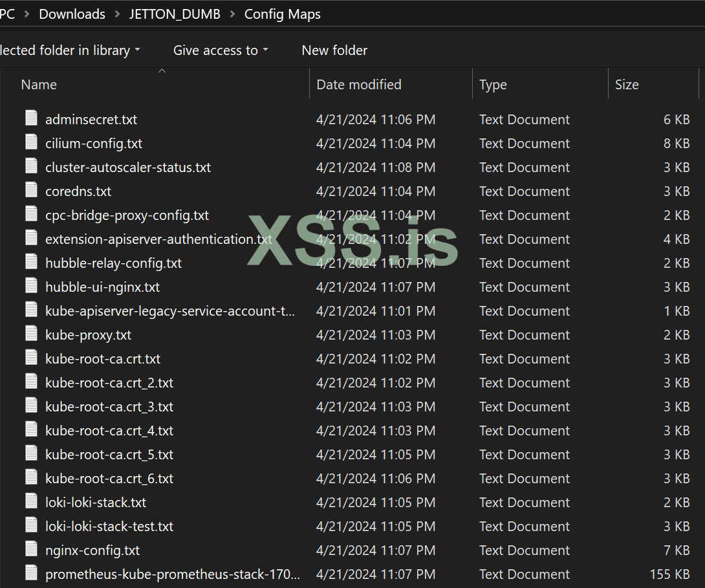Select the loki-loki-stack.txt file icon

pos(32,501)
